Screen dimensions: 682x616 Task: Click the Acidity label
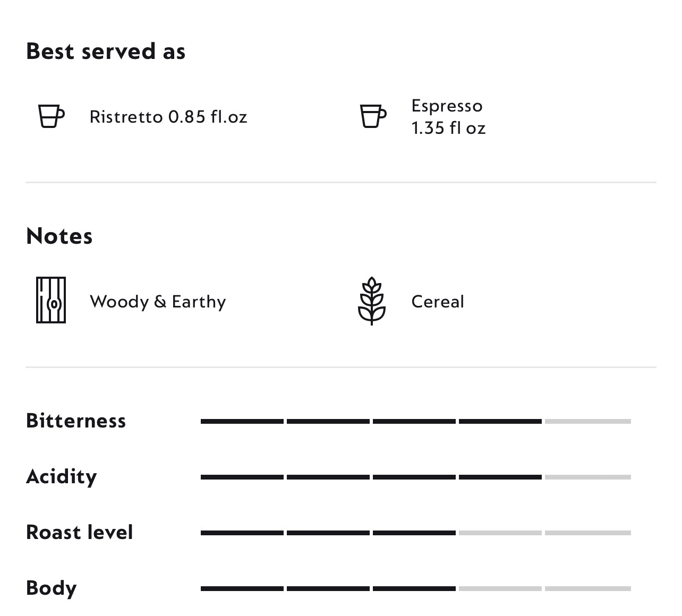(61, 476)
